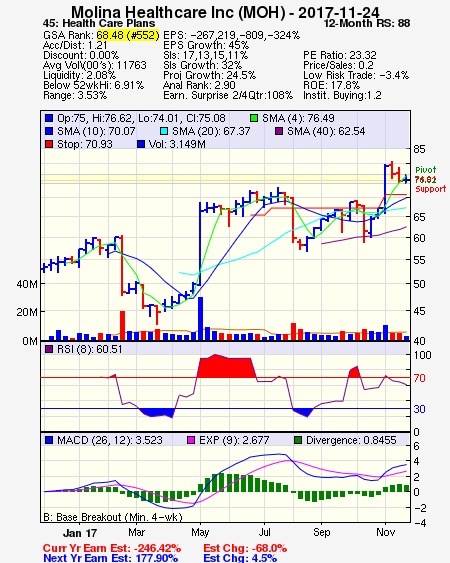Viewport: 450px width, 563px height.
Task: Click the highlighted GSA Rank value 68.48 (#552)
Action: point(127,35)
